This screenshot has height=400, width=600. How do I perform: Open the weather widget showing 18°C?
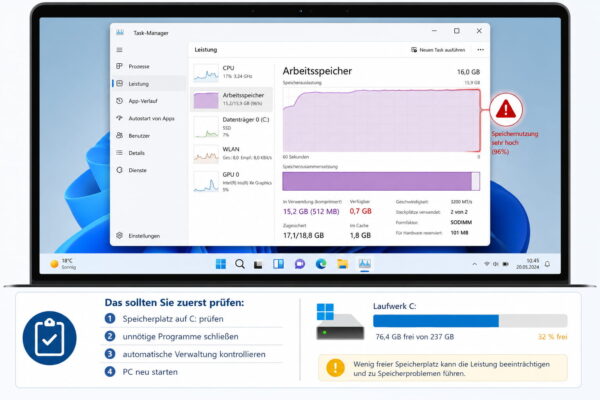(63, 264)
